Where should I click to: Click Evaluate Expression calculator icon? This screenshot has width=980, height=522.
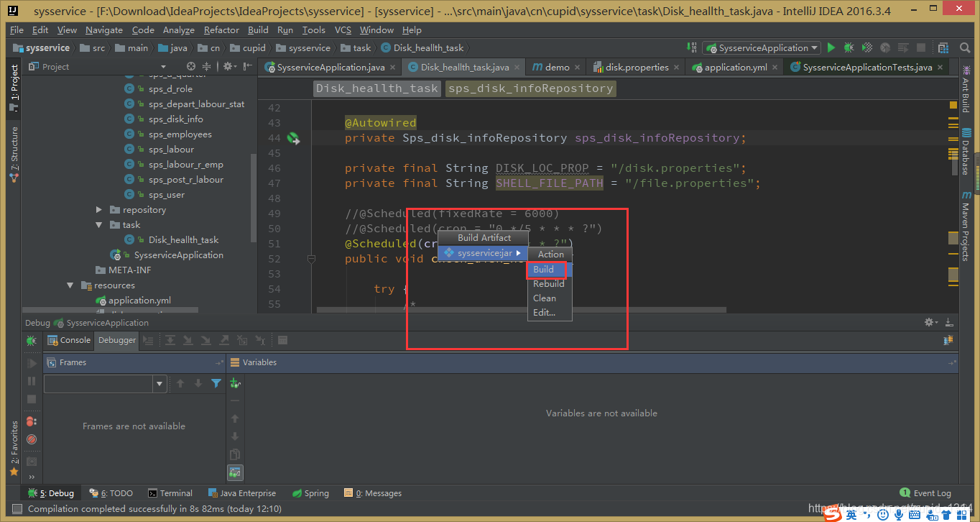point(283,340)
